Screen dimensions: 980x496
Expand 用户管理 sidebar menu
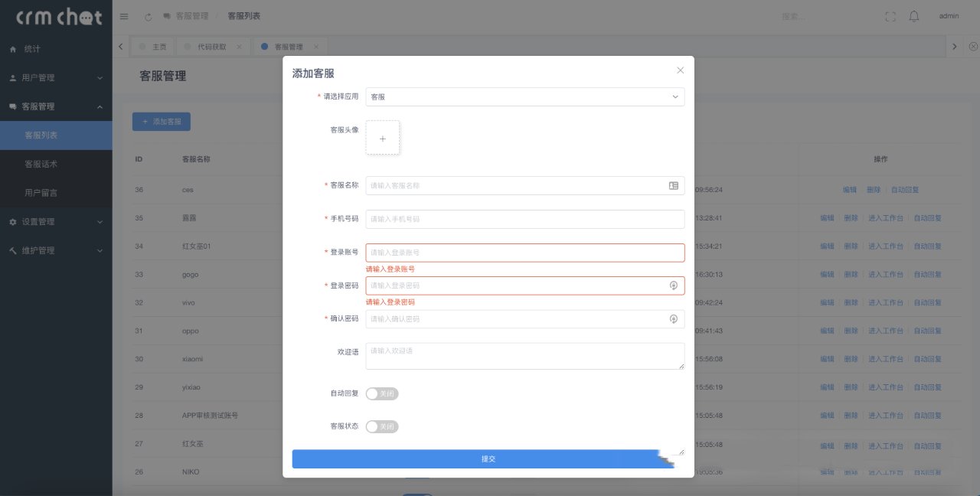tap(56, 77)
